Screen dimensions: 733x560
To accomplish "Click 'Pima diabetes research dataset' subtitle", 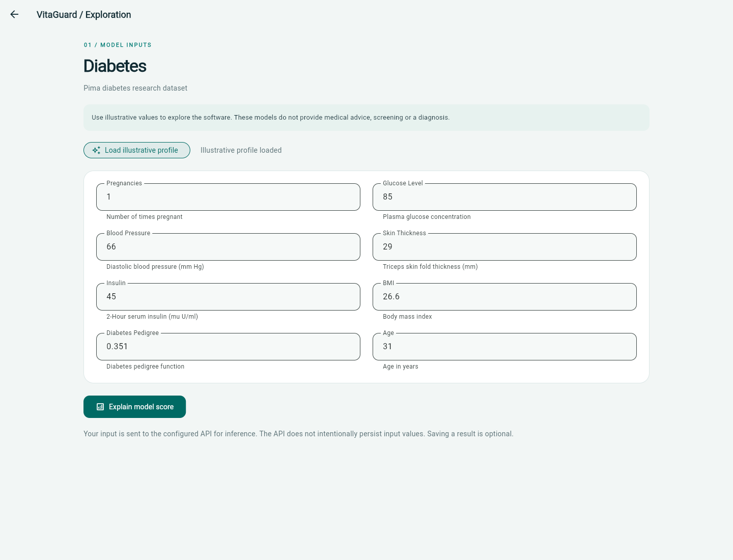I will pyautogui.click(x=135, y=88).
